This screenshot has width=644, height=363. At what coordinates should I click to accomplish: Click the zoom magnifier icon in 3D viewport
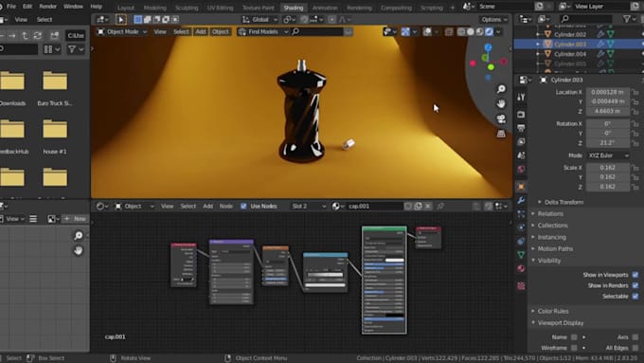click(x=501, y=89)
